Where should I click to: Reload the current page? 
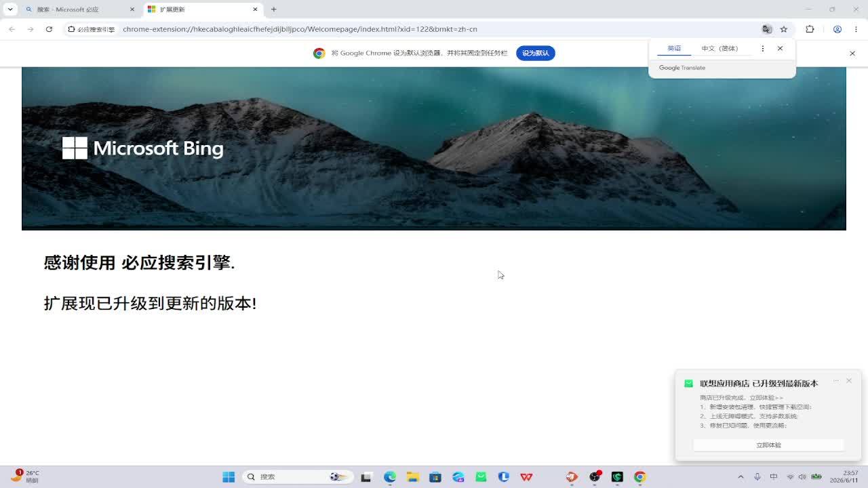(49, 29)
